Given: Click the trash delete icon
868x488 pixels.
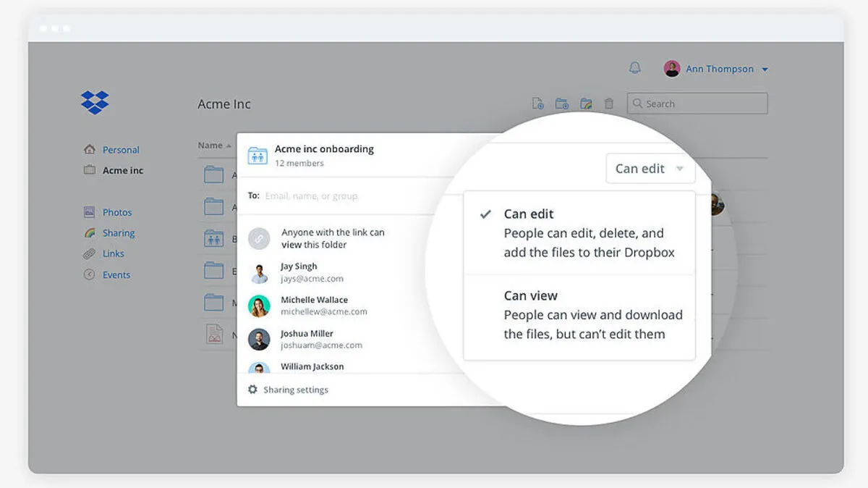Looking at the screenshot, I should 609,104.
